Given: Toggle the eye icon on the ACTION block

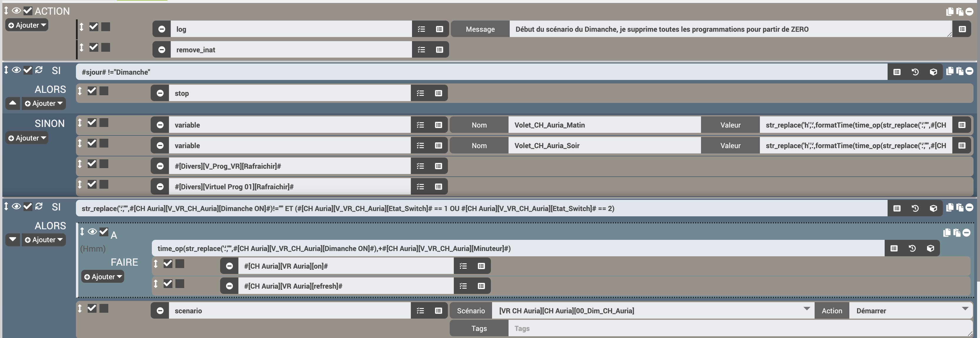Looking at the screenshot, I should [16, 10].
